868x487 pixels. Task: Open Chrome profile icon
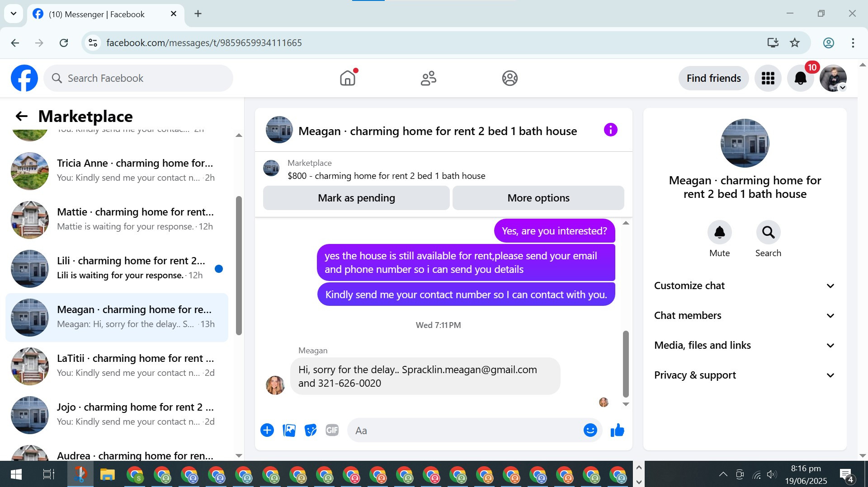pos(828,43)
